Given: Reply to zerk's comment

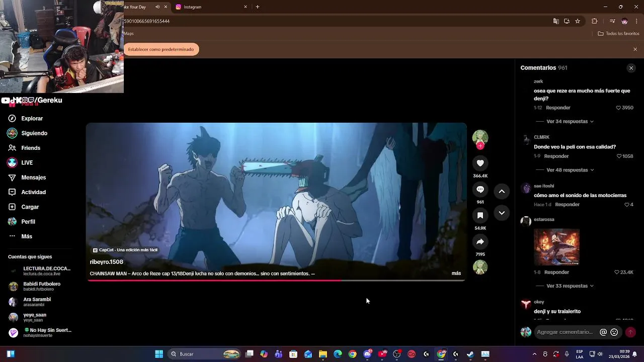Looking at the screenshot, I should (x=558, y=108).
